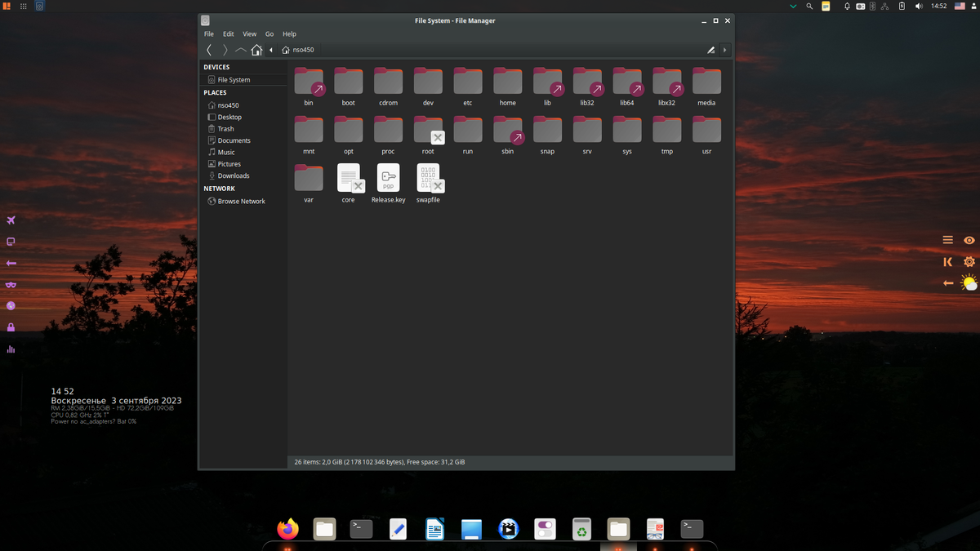Open the parent folder with the up arrow

(241, 50)
